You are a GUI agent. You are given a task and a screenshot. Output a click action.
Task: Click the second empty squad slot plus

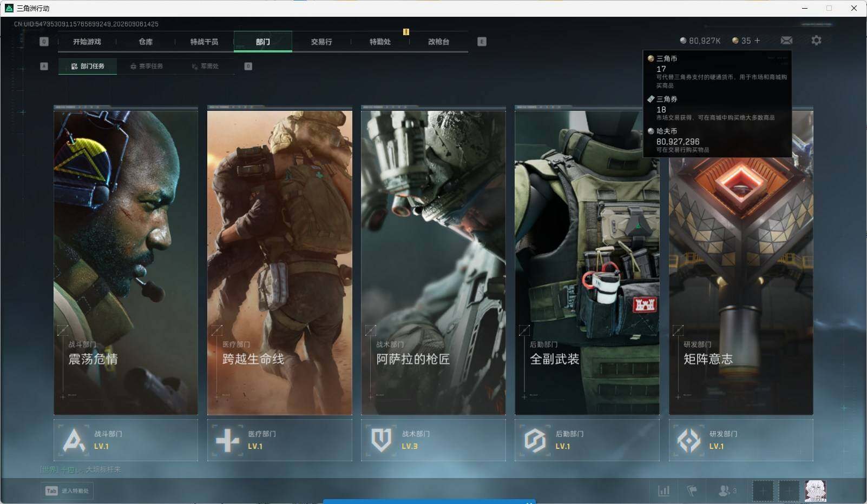point(789,491)
